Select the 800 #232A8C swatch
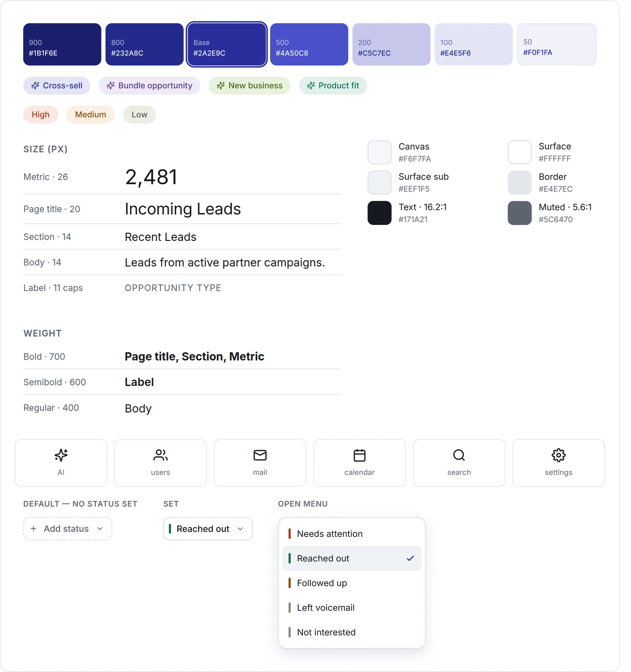 (145, 44)
